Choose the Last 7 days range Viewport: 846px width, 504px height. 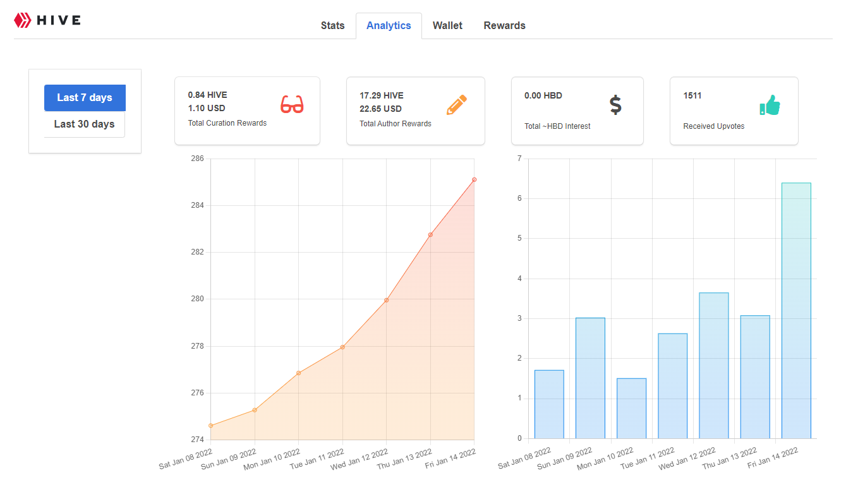tap(85, 98)
